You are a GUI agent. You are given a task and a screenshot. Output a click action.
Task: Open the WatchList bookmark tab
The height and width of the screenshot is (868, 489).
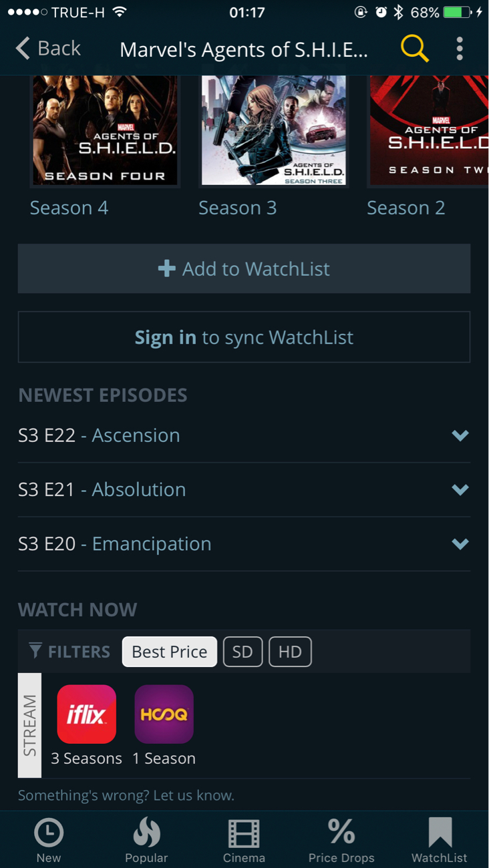click(x=440, y=839)
